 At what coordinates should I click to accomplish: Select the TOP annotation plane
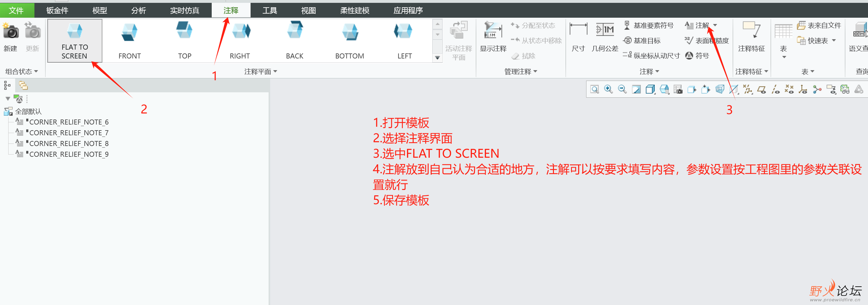(x=185, y=41)
